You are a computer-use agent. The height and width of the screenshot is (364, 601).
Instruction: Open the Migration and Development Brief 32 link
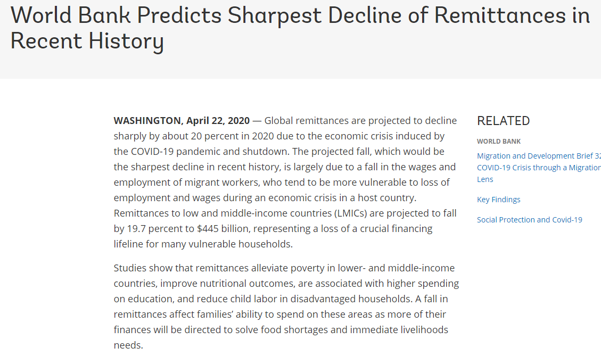538,156
